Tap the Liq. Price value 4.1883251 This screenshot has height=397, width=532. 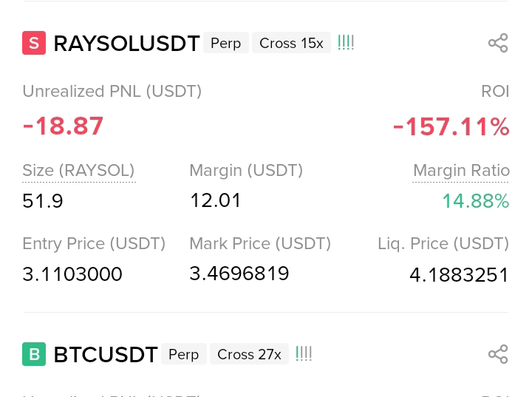coord(459,275)
